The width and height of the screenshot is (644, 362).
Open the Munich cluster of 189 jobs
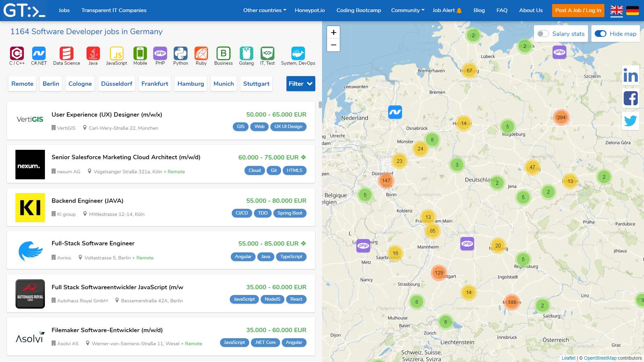pyautogui.click(x=512, y=302)
